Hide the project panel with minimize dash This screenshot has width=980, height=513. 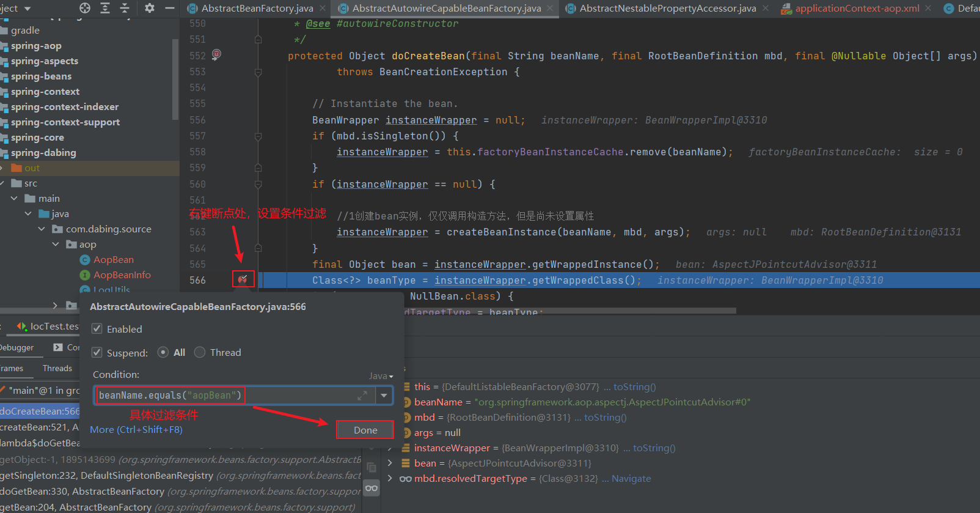coord(170,8)
